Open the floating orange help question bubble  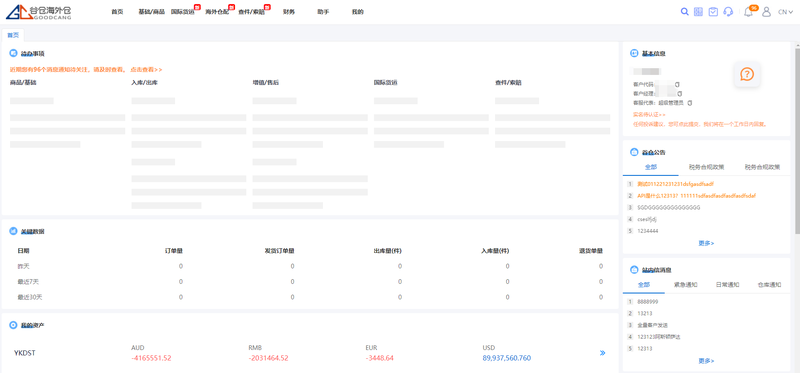pos(747,74)
